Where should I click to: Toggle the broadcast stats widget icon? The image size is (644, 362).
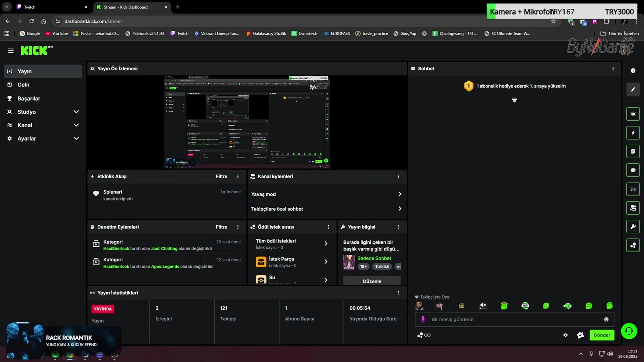(633, 189)
